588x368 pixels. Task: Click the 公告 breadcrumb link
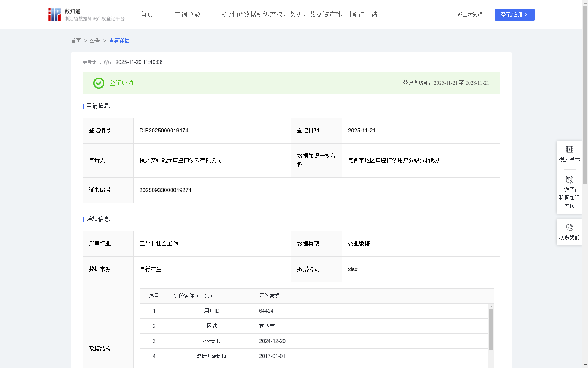pyautogui.click(x=95, y=41)
